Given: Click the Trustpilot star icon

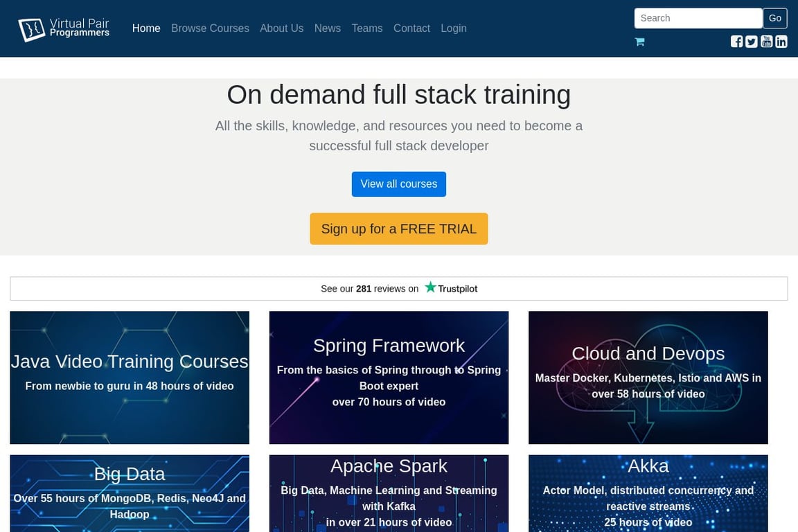Looking at the screenshot, I should [429, 287].
